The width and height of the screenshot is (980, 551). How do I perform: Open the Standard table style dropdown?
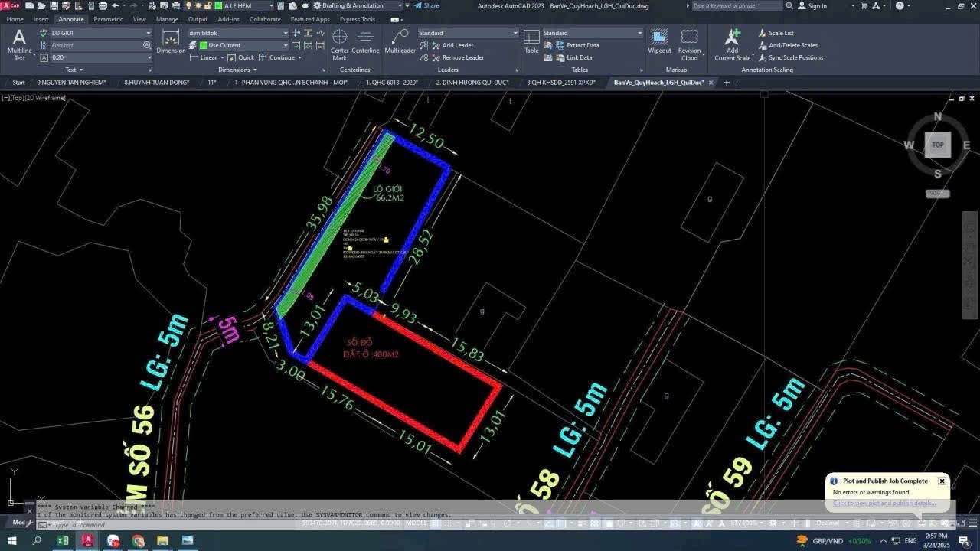click(x=639, y=33)
